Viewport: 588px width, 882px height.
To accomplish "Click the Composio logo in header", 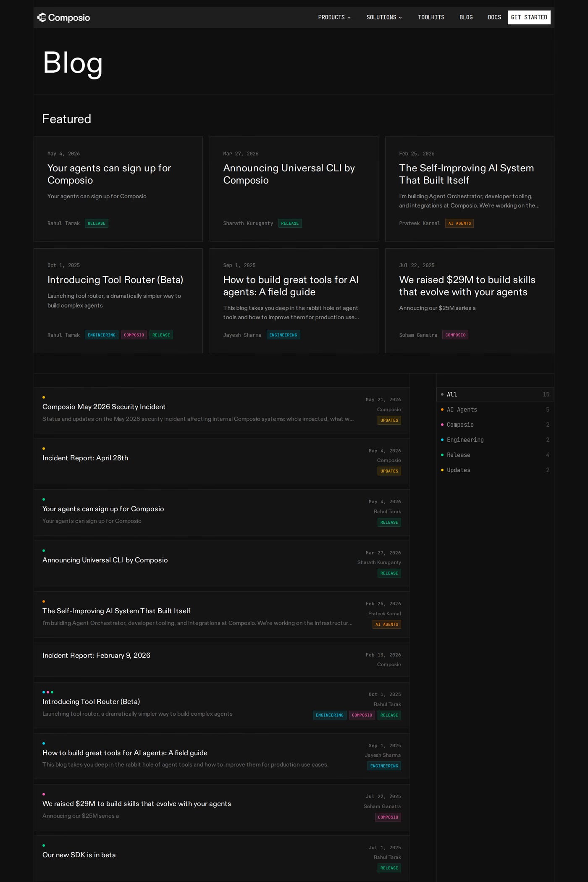I will (x=63, y=17).
